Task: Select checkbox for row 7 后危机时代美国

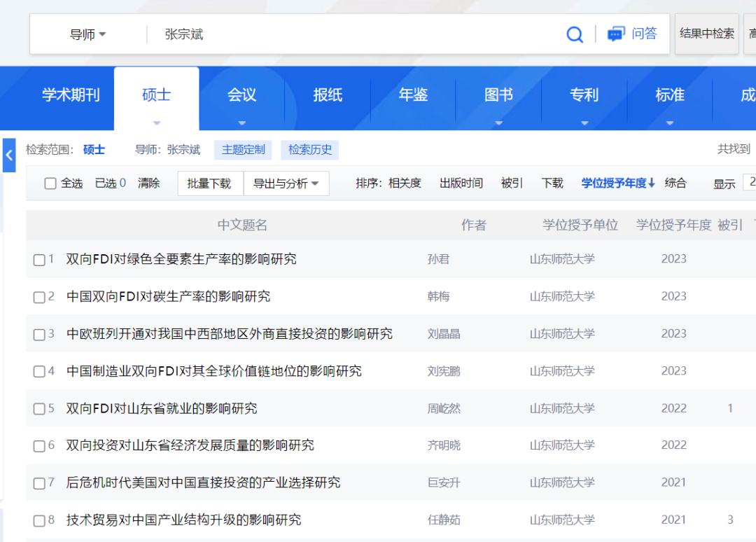Action: (x=39, y=483)
